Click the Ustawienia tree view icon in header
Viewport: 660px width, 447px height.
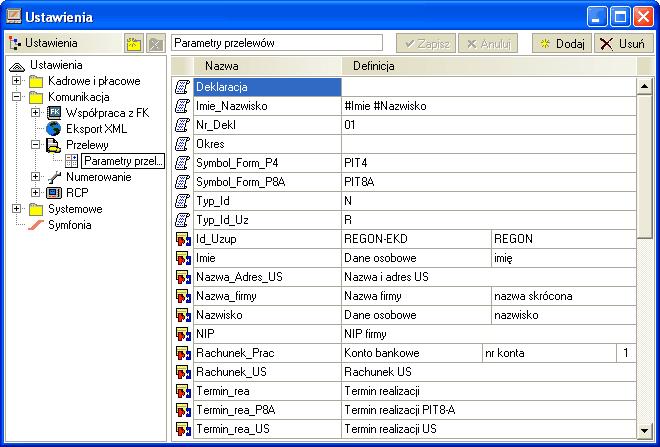point(15,43)
